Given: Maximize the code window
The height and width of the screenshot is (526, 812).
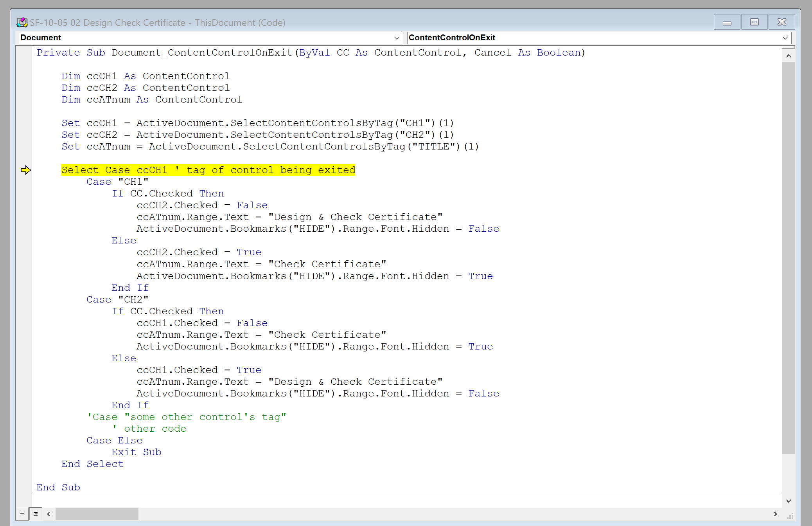Looking at the screenshot, I should [x=755, y=22].
